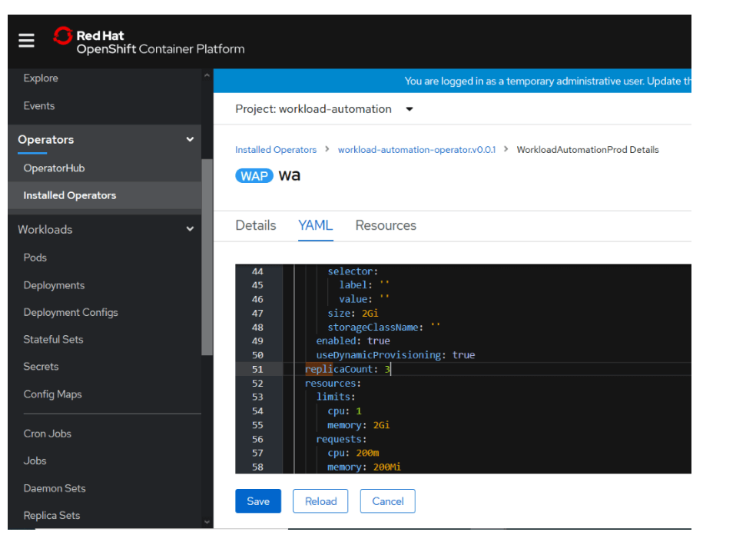Open the Resources tab
The image size is (756, 552).
386,225
